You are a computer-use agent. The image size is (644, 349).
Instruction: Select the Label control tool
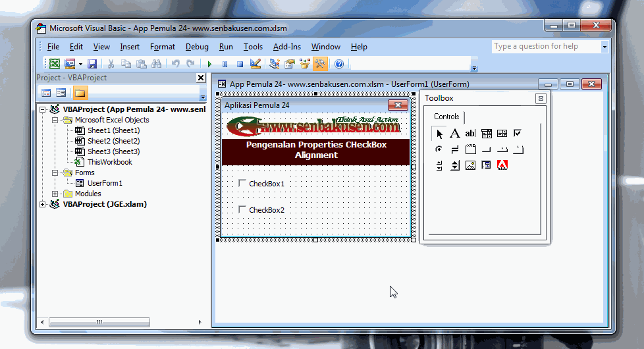[x=454, y=134]
